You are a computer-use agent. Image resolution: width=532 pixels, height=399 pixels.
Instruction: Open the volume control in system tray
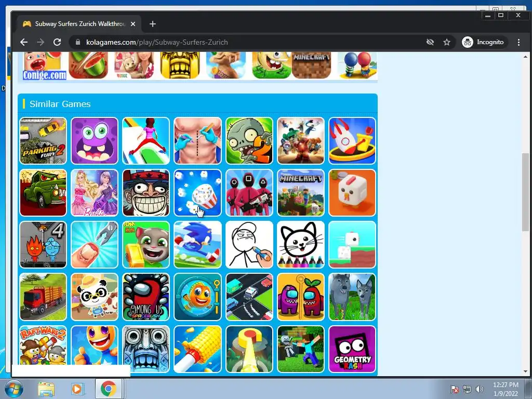[479, 389]
